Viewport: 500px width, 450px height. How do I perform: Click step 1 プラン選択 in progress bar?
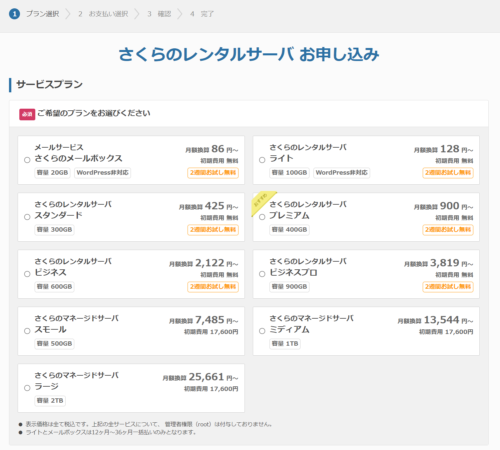point(34,14)
